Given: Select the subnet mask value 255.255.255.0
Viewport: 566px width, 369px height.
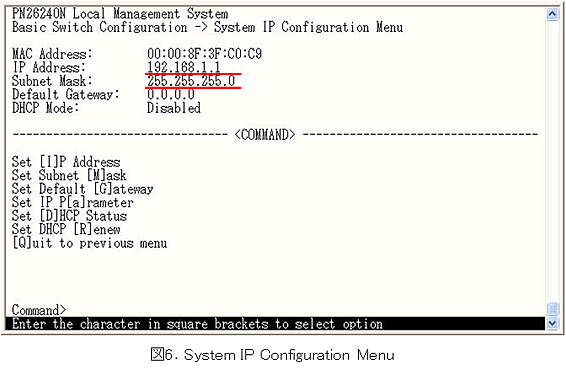Looking at the screenshot, I should click(x=191, y=81).
